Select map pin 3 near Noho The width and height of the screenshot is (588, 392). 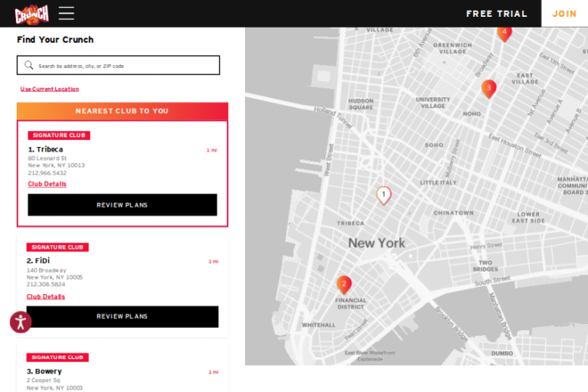tap(488, 88)
